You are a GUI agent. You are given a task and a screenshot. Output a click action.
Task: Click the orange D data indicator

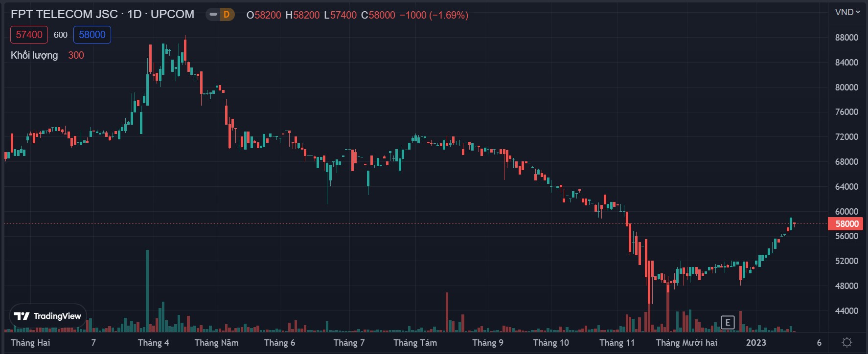coord(227,15)
